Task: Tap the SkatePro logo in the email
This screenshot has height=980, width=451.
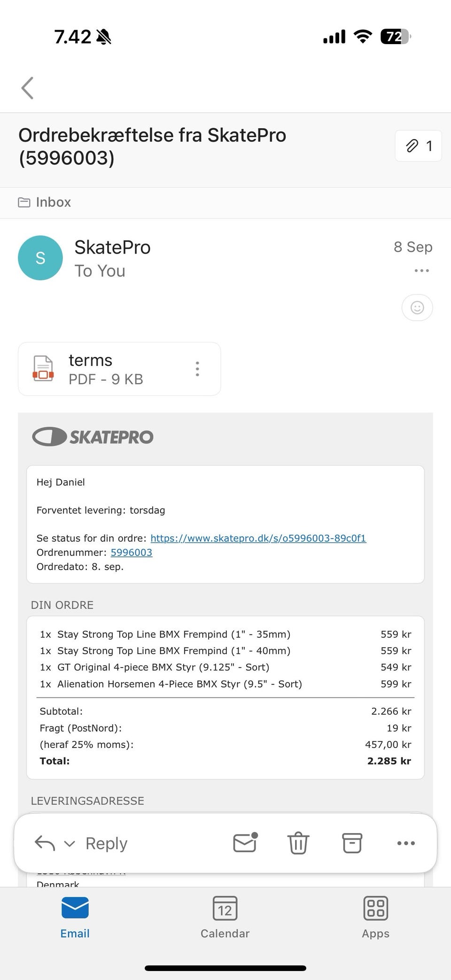Action: tap(93, 437)
